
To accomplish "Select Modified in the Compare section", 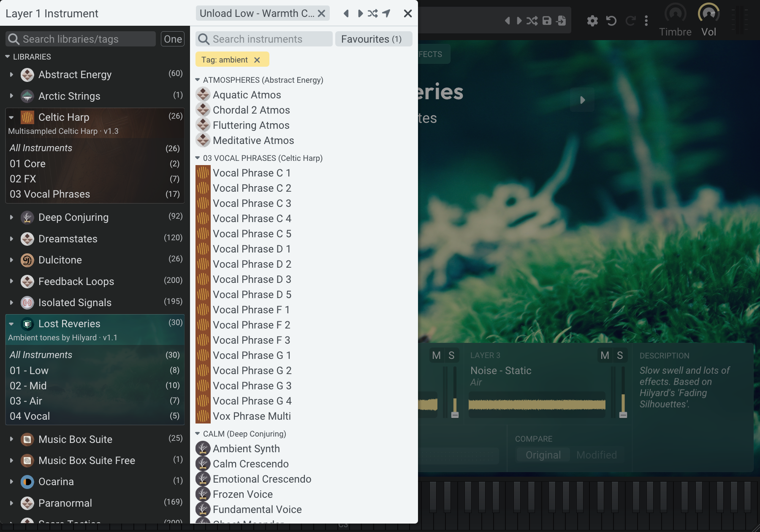I will [x=597, y=455].
